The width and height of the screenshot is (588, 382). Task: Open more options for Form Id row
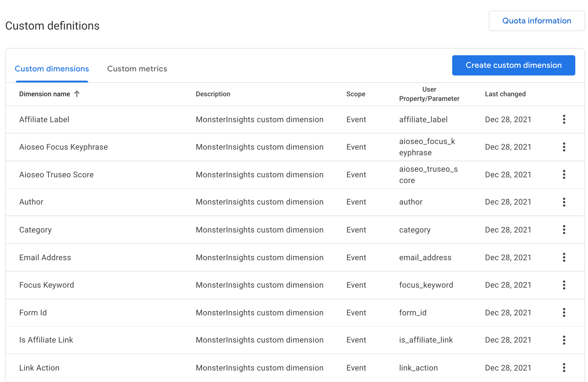(564, 313)
